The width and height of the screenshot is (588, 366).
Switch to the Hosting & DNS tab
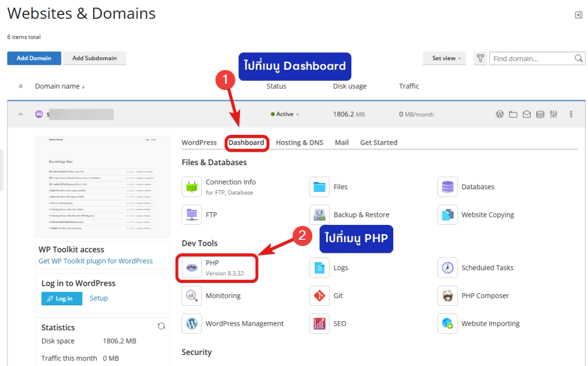tap(299, 142)
